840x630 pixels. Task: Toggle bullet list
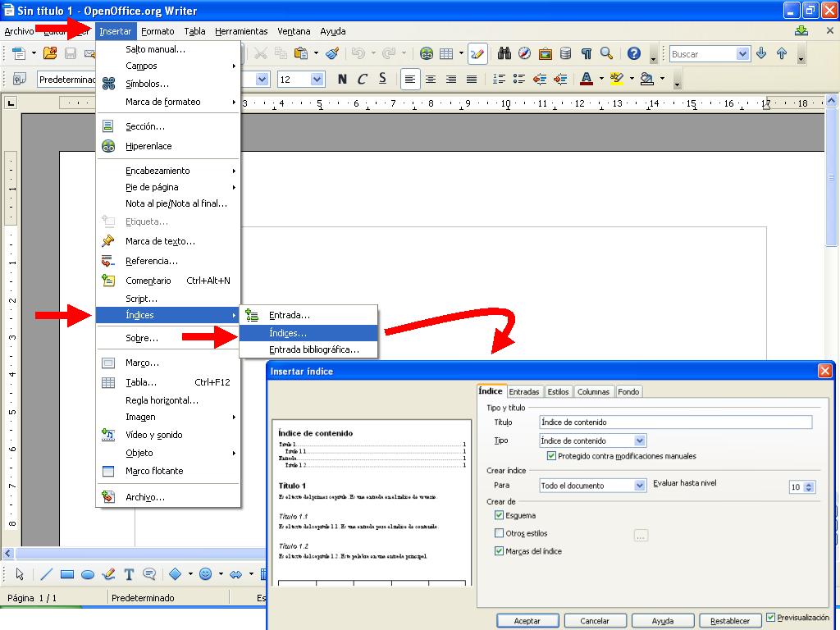click(x=519, y=80)
